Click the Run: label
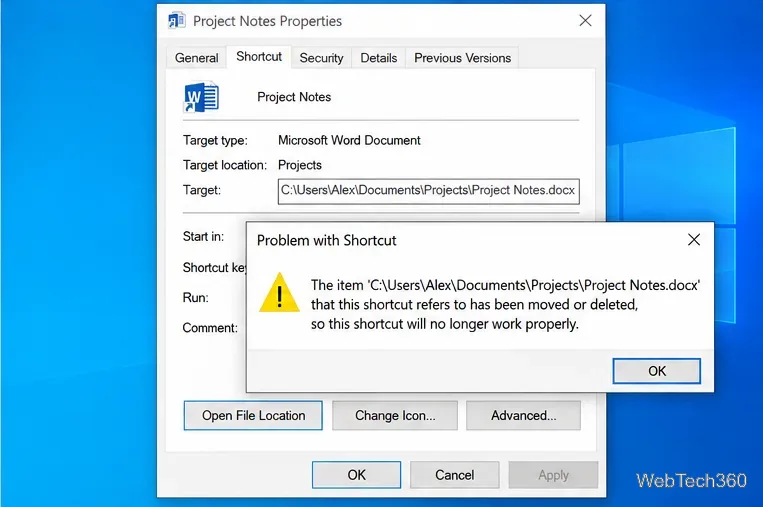Image resolution: width=763 pixels, height=507 pixels. 196,297
